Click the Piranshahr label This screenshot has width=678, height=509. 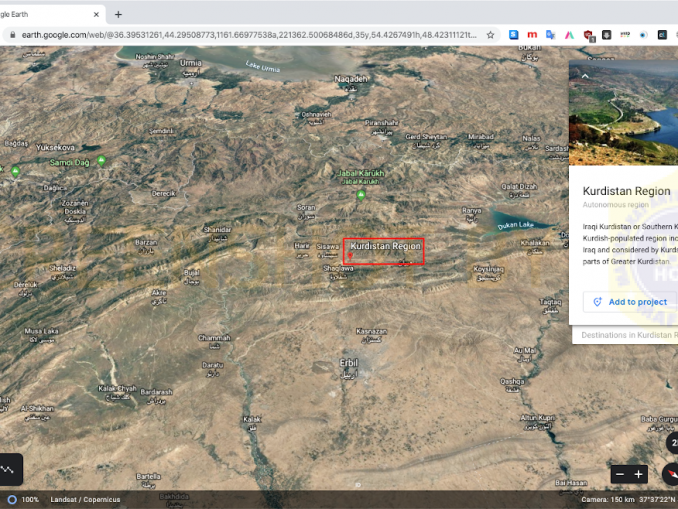click(x=381, y=123)
